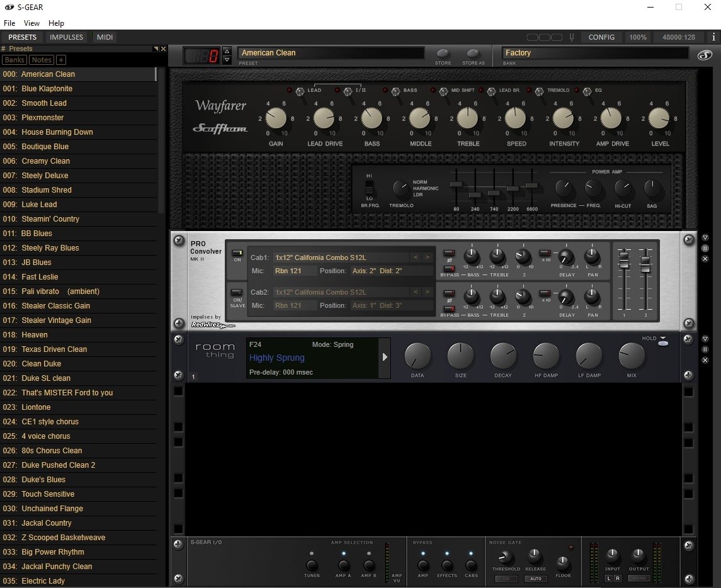This screenshot has height=588, width=721.
Task: Click the 80 Hz EQ slider
Action: pyautogui.click(x=456, y=184)
